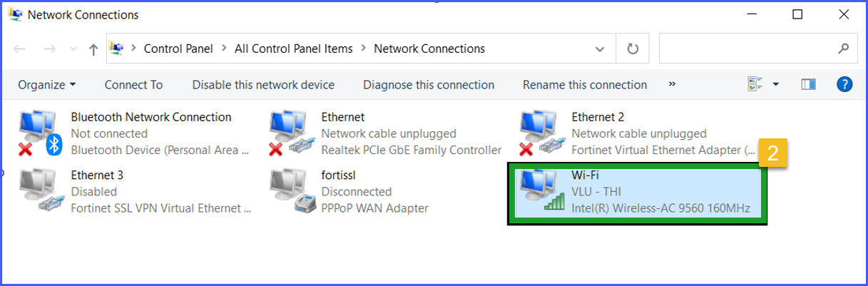Select the Bluetooth Network Connection adapter icon
Image resolution: width=868 pixels, height=286 pixels.
[41, 133]
